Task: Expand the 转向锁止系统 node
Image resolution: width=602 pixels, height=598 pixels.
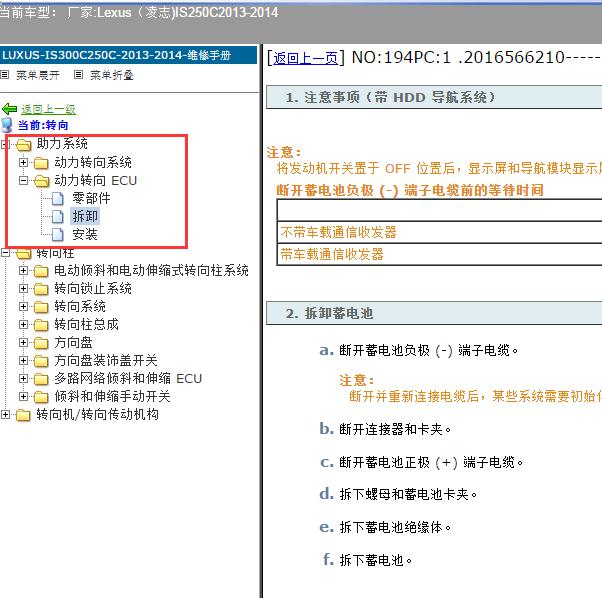Action: 23,289
